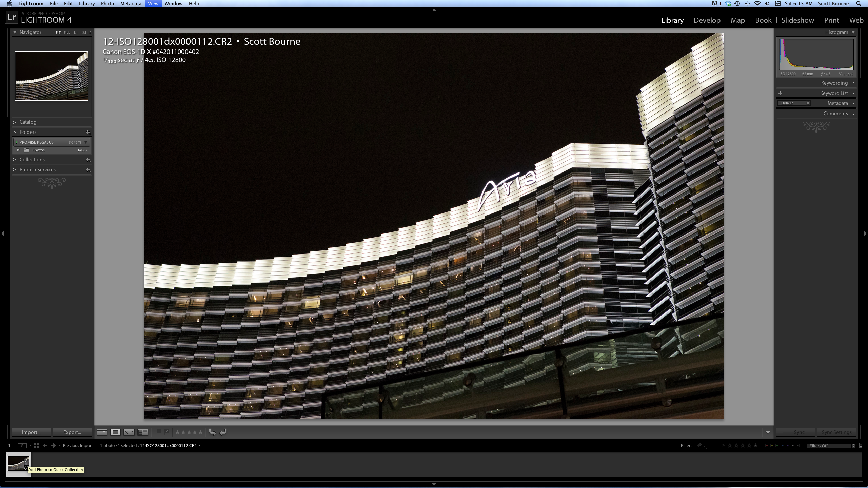
Task: Select Loupe view icon in toolbar
Action: point(115,432)
